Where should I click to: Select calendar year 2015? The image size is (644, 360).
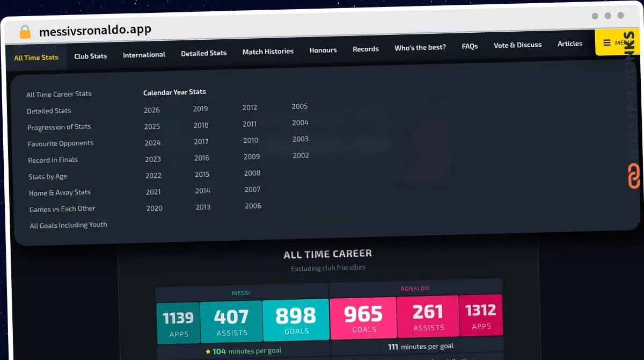[x=202, y=175]
